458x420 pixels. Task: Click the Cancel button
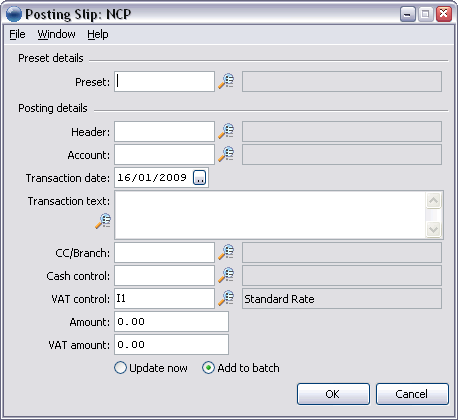(x=412, y=394)
